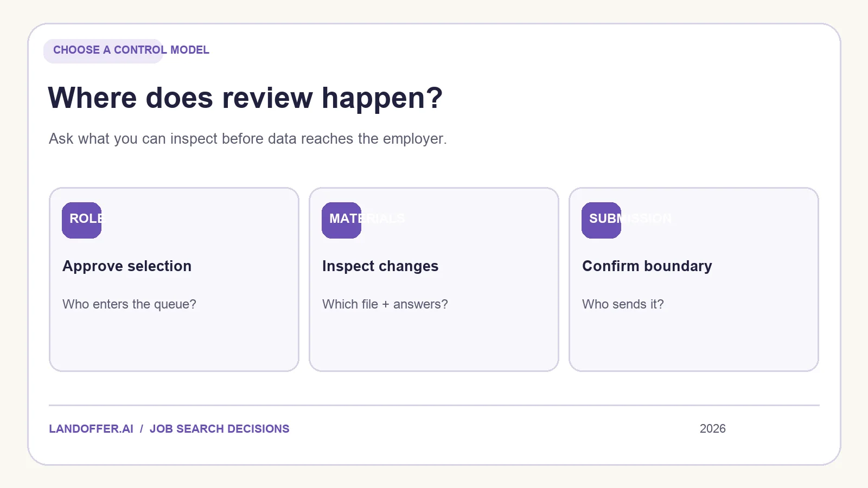Click the 'Choose a control model' pill label

(103, 50)
